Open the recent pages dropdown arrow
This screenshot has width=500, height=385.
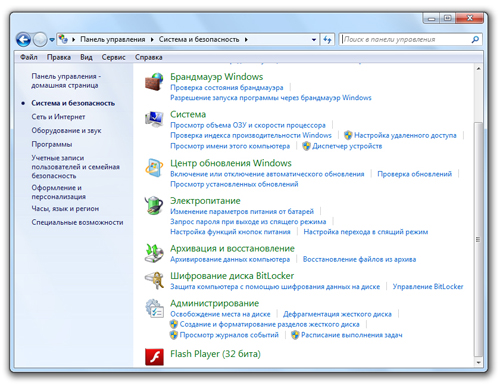pos(52,40)
